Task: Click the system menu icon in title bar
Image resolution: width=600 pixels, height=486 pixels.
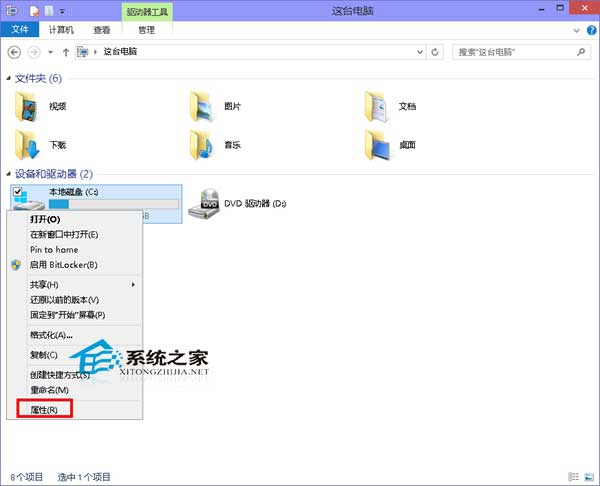Action: [x=11, y=10]
